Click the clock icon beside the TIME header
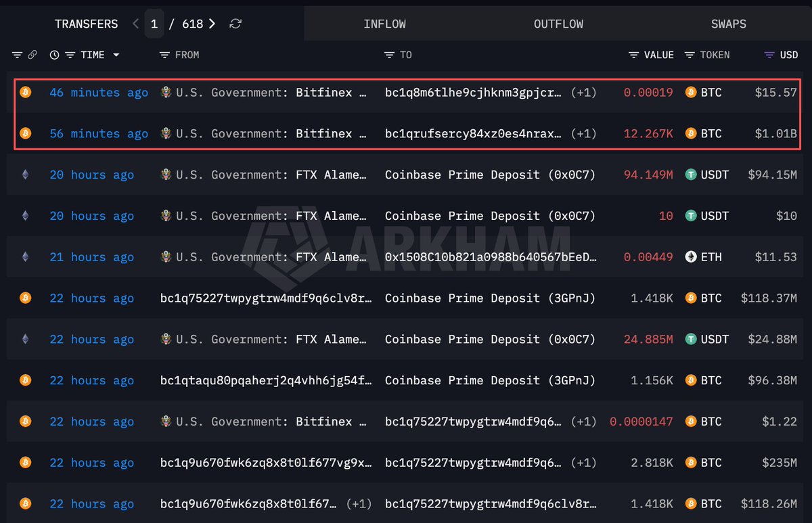This screenshot has width=812, height=523. [54, 55]
